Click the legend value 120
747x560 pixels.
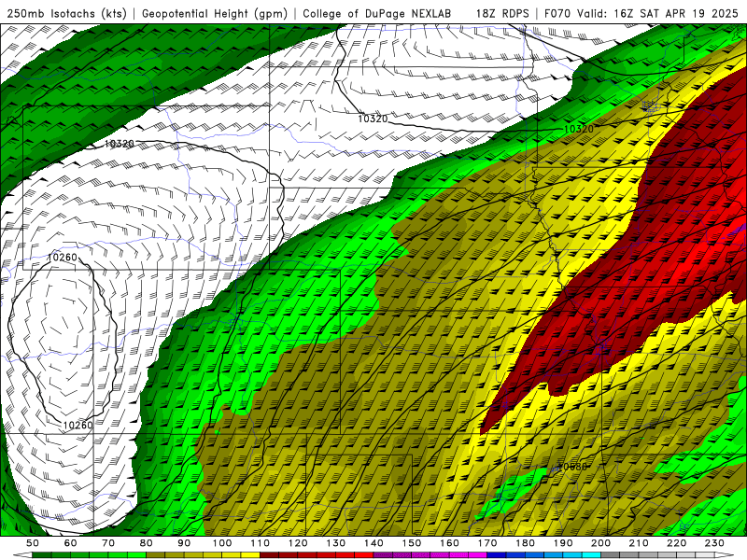[298, 543]
